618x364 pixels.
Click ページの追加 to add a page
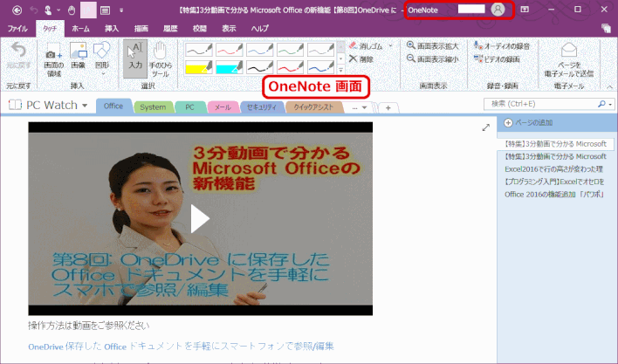[528, 122]
